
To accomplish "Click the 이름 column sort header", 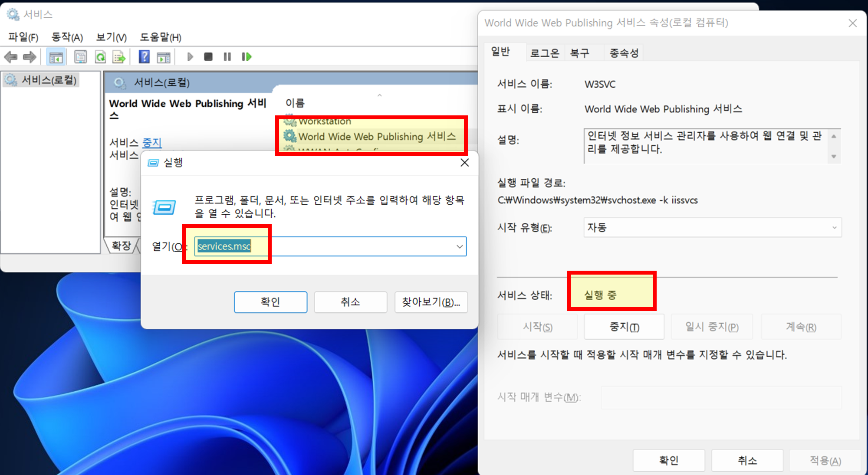I will click(x=295, y=103).
